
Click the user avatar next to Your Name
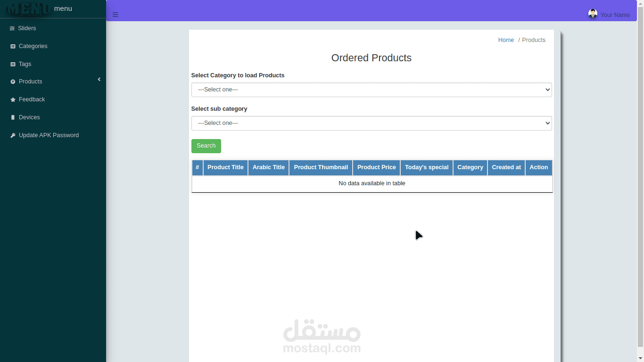(x=593, y=13)
